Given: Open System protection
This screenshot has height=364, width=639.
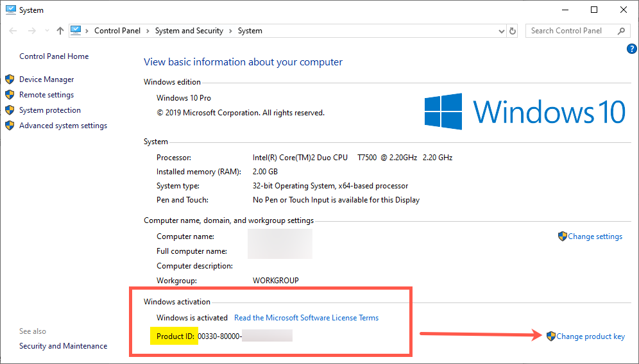Looking at the screenshot, I should coord(50,110).
